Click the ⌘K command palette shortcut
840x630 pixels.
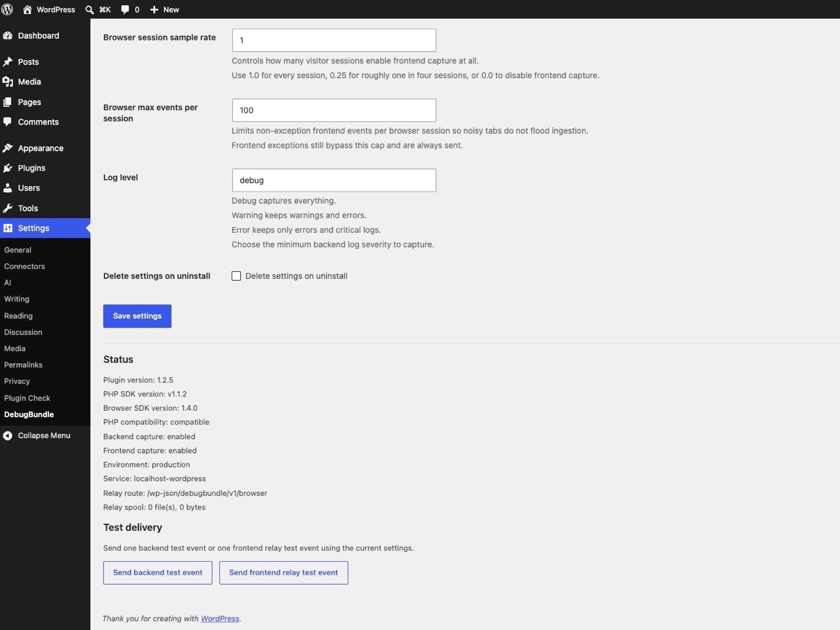tap(105, 9)
